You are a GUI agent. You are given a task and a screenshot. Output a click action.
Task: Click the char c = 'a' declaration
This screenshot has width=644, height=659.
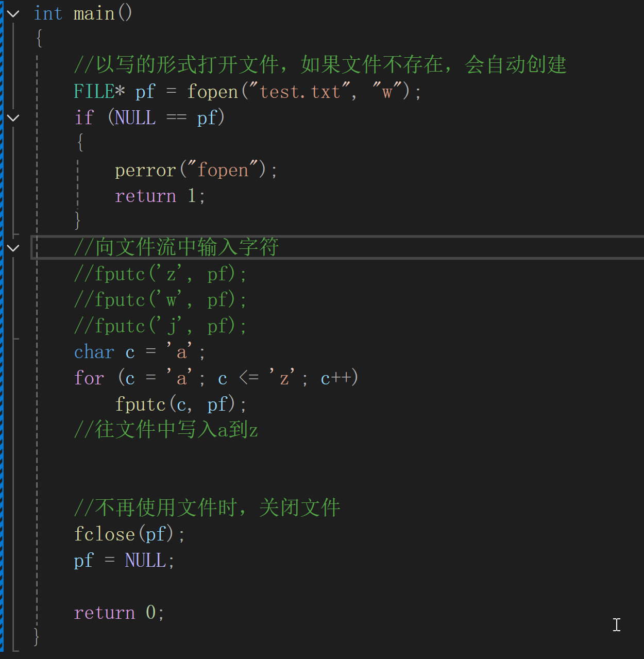click(x=140, y=352)
